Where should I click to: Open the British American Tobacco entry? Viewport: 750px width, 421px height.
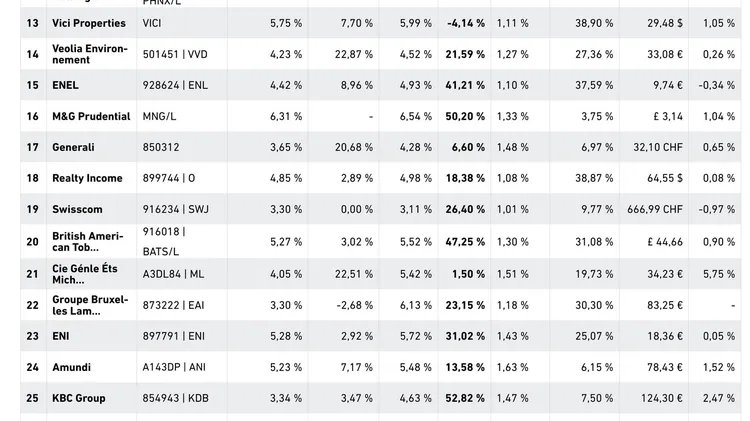[88, 241]
